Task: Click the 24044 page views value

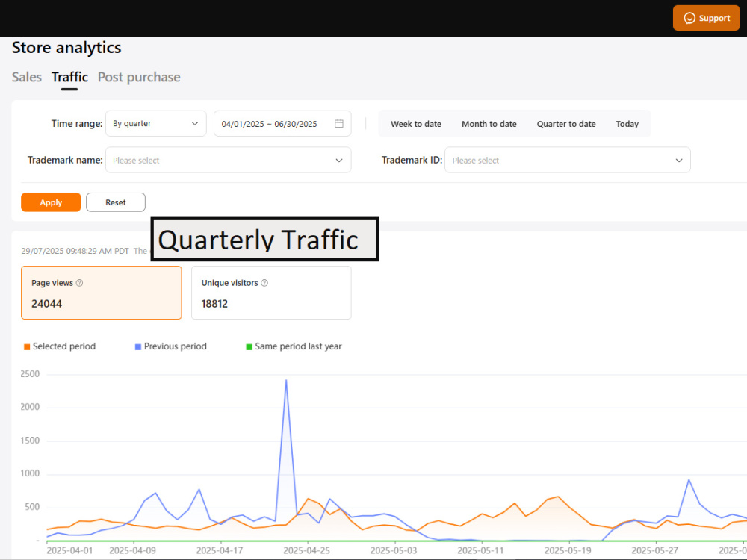Action: point(46,304)
